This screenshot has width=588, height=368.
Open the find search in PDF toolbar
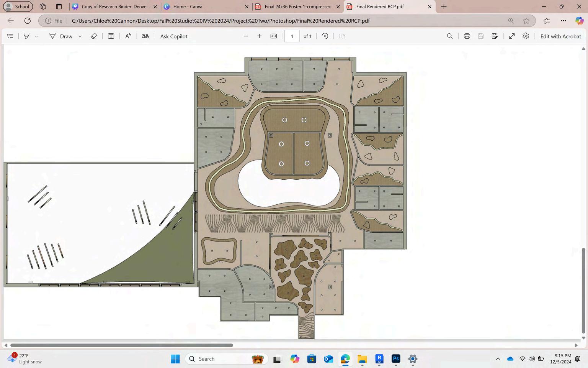450,36
